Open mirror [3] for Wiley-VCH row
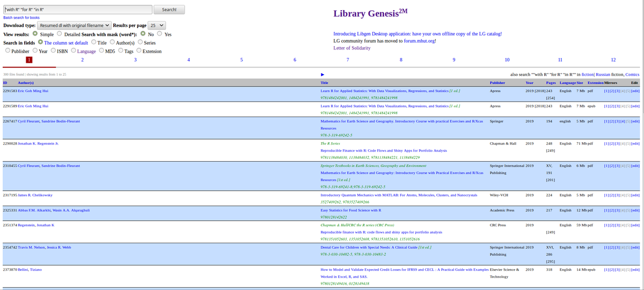 tap(618, 195)
